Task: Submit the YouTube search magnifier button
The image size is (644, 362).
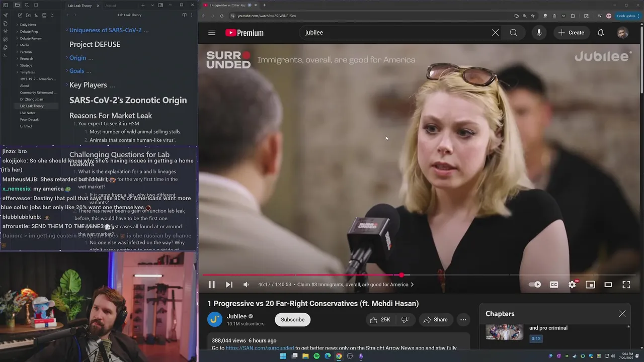Action: tap(513, 33)
